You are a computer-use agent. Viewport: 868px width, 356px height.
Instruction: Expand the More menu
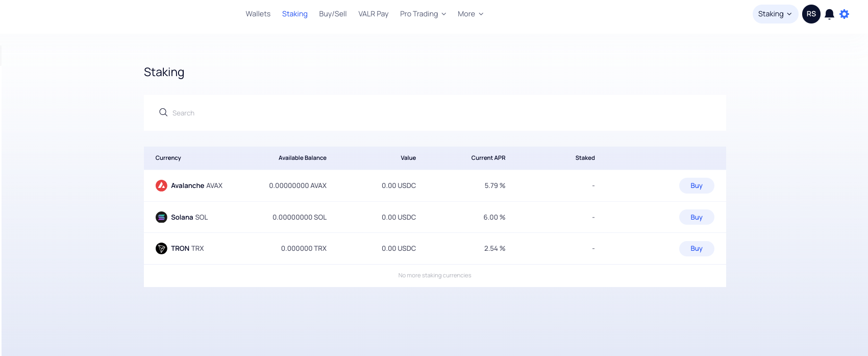(x=470, y=14)
